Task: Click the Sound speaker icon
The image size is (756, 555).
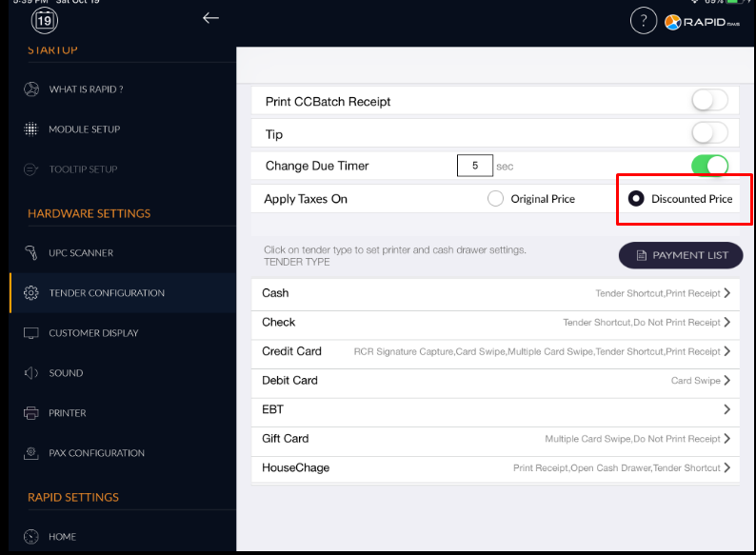Action: (x=31, y=373)
